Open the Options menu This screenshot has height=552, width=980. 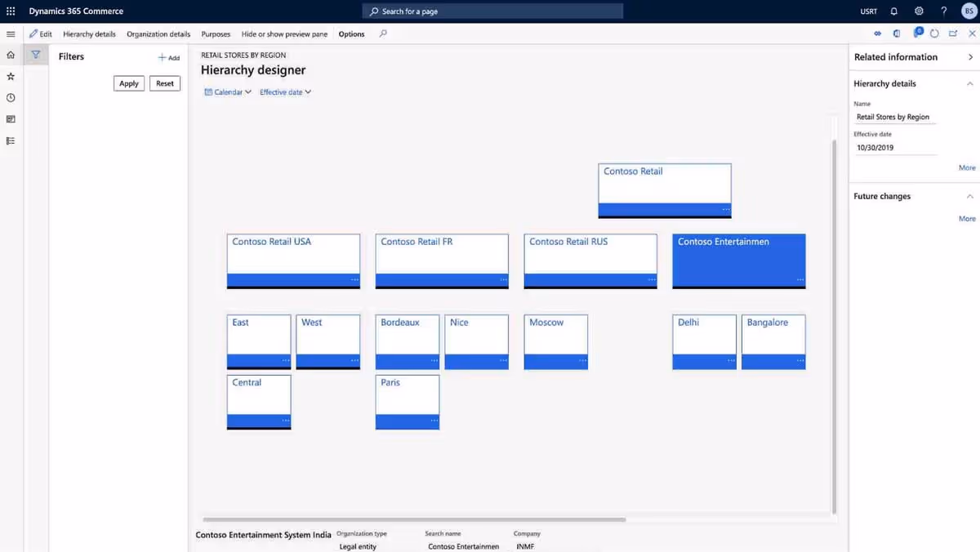tap(350, 34)
